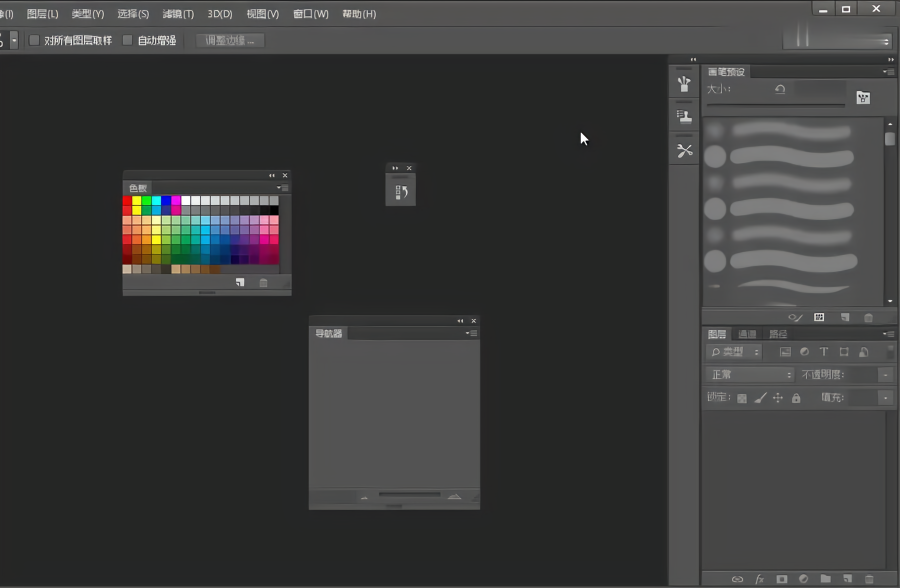This screenshot has width=900, height=588.
Task: Toggle the layer filter on/off switch
Action: point(889,351)
